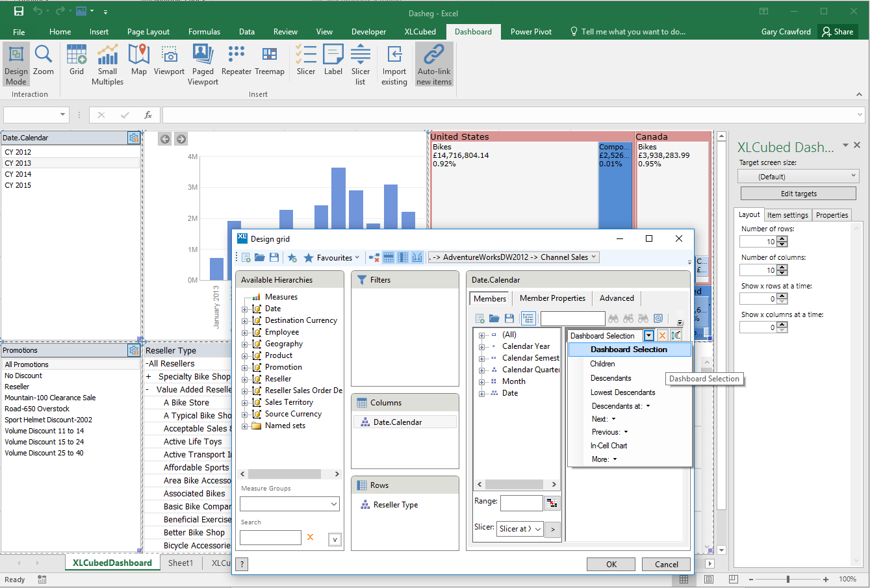Insert a Treemap from the ribbon
Image resolution: width=870 pixels, height=588 pixels.
pos(270,60)
